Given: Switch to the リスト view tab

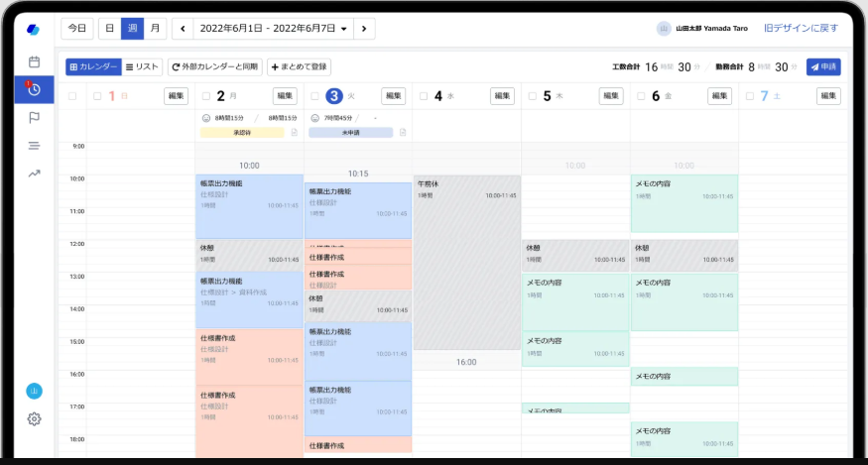Looking at the screenshot, I should tap(143, 66).
